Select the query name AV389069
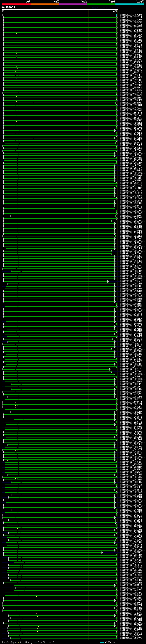Image resolution: width=146 pixels, height=644 pixels. (x=8, y=7)
